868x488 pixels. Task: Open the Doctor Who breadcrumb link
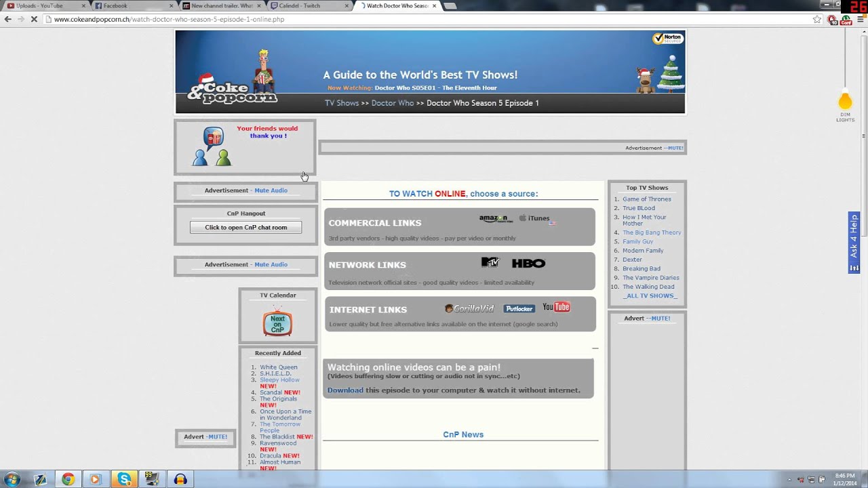393,103
